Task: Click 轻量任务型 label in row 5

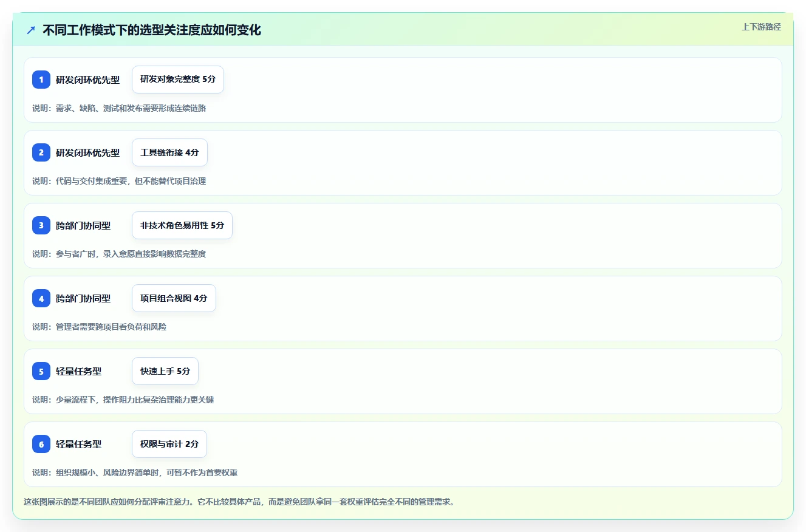Action: (x=78, y=371)
